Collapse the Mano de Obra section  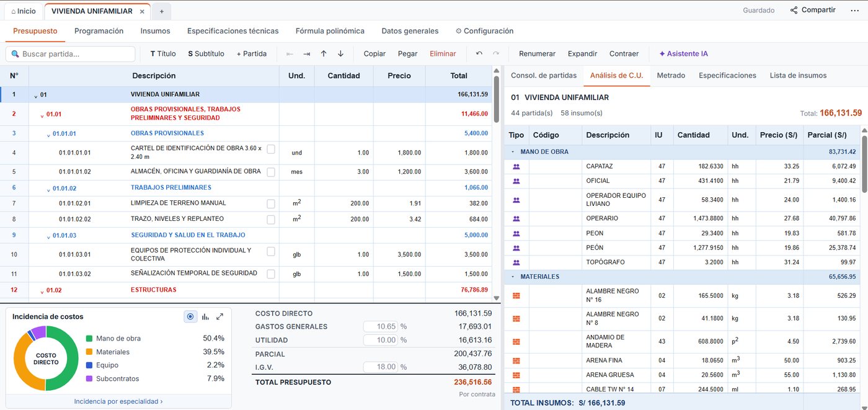pyautogui.click(x=513, y=151)
